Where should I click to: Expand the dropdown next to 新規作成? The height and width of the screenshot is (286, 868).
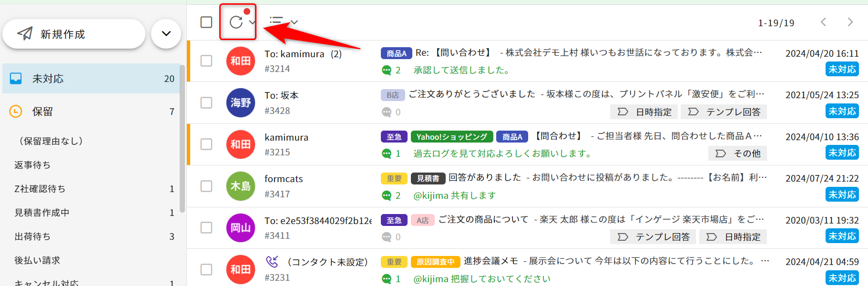pyautogui.click(x=166, y=34)
